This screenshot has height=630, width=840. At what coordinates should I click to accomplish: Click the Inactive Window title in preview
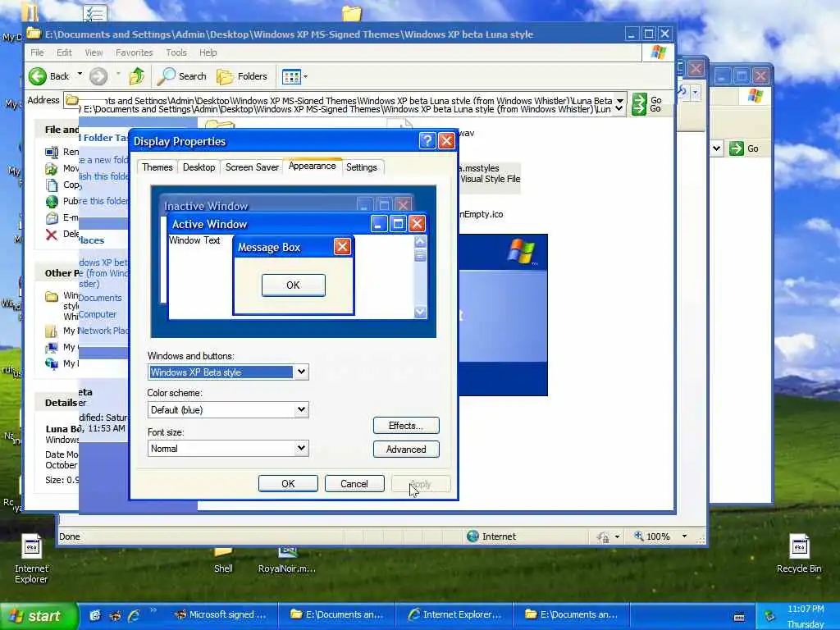click(206, 206)
